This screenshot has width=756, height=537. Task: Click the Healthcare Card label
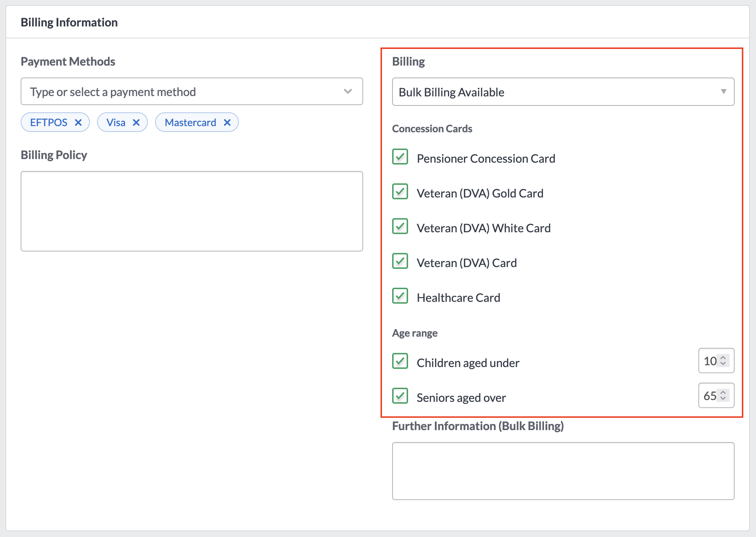pos(458,298)
